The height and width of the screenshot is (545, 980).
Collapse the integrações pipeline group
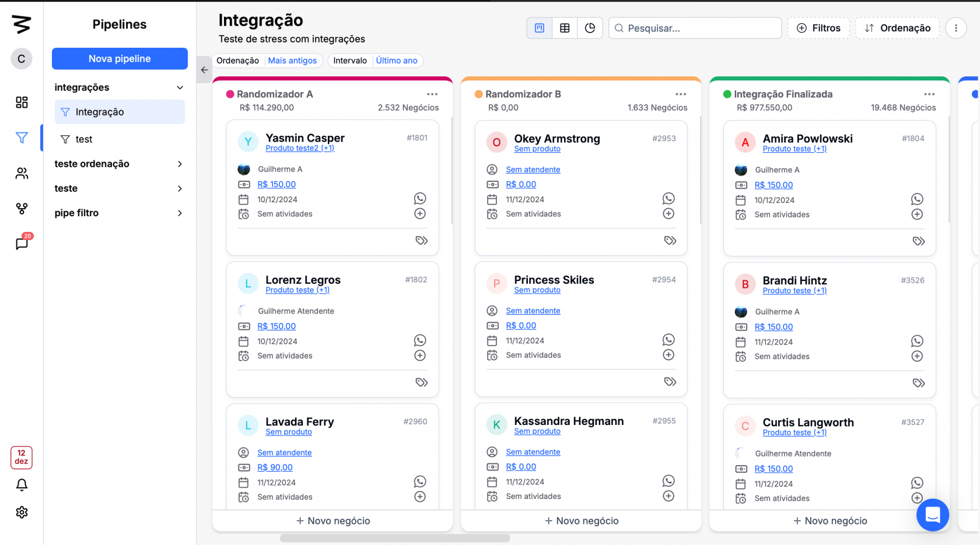(x=180, y=87)
